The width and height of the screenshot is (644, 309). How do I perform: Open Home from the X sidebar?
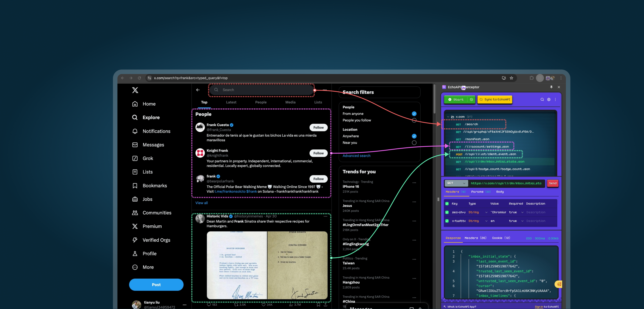tap(144, 104)
